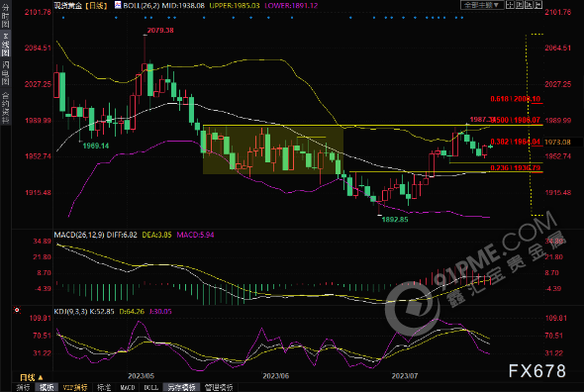
Task: Click the 管理模板 button
Action: [219, 387]
